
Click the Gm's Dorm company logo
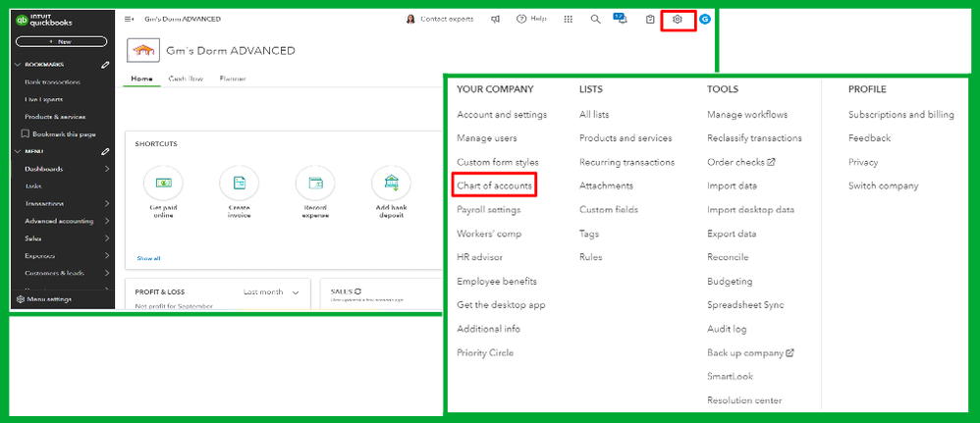pos(142,51)
